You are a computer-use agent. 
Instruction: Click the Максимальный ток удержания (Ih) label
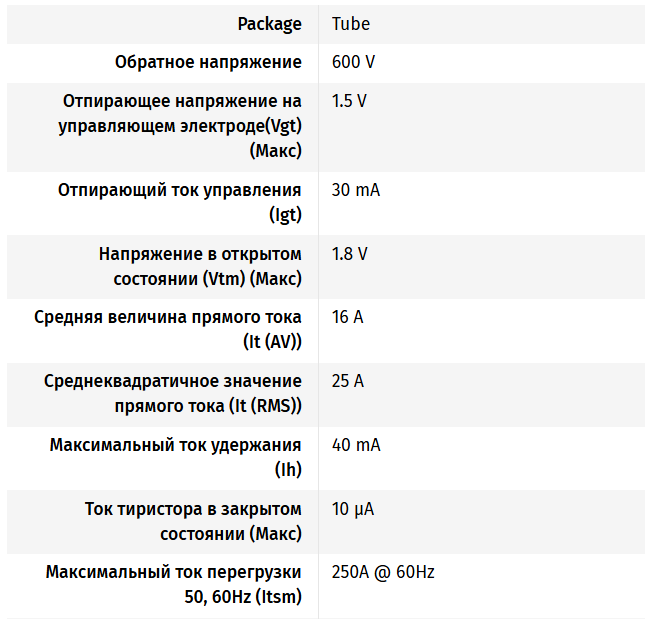point(175,457)
